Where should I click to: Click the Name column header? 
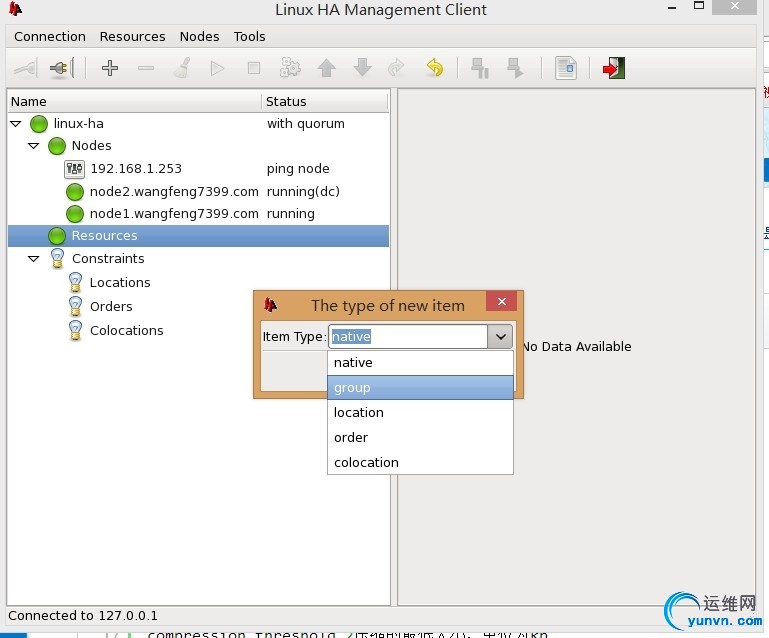pos(135,102)
